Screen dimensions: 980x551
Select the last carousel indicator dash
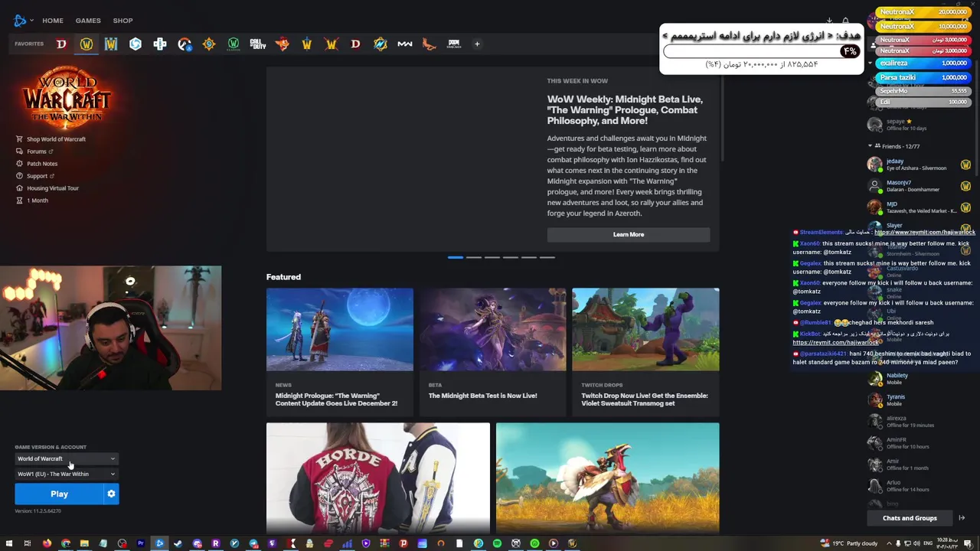point(547,257)
